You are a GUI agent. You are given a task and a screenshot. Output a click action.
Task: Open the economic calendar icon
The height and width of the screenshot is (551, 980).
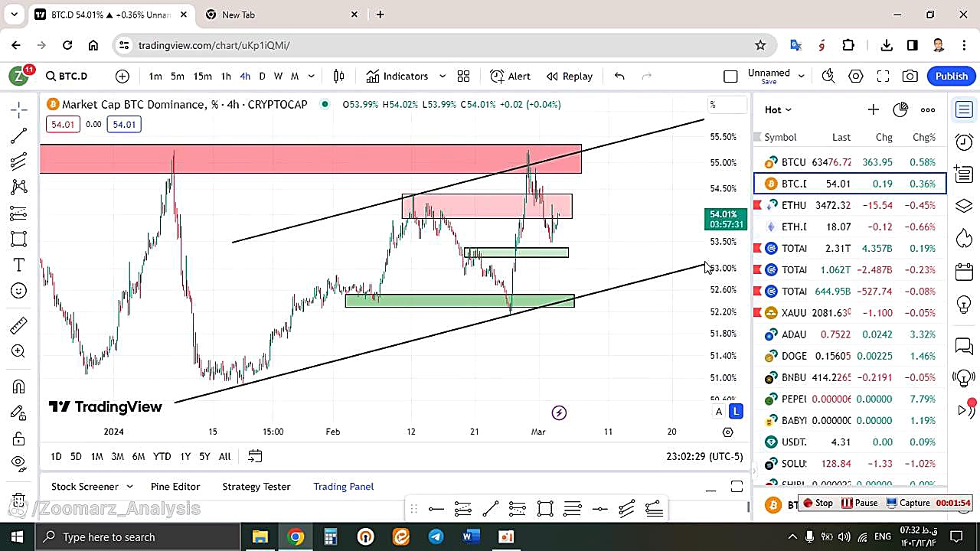click(x=964, y=272)
